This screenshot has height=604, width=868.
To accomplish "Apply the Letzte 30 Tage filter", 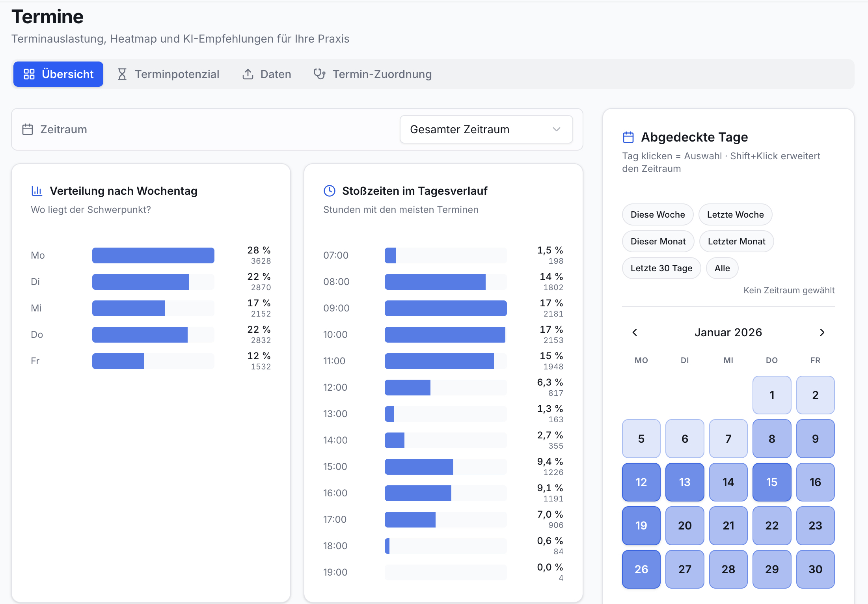I will pos(661,268).
